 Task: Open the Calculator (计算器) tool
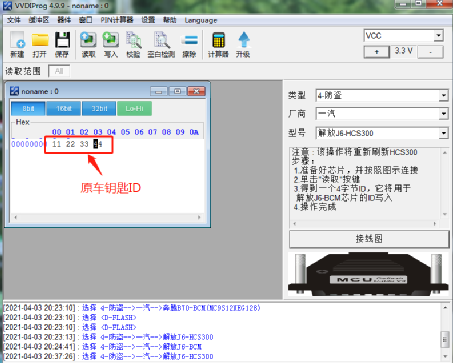click(218, 44)
